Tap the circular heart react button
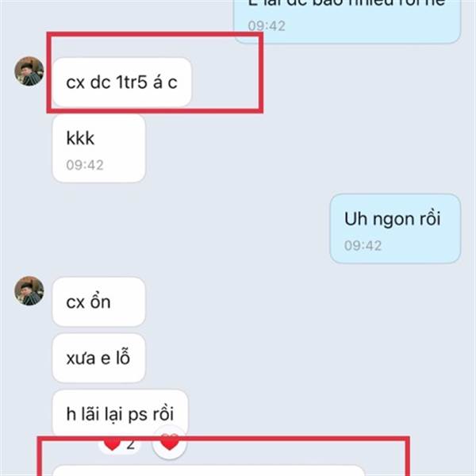Image resolution: width=476 pixels, height=476 pixels. 170,442
